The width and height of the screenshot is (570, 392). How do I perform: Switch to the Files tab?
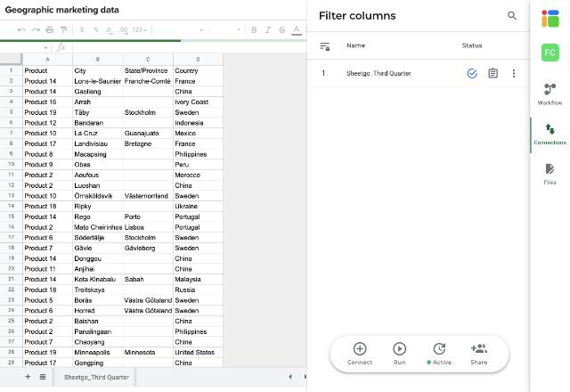(550, 175)
